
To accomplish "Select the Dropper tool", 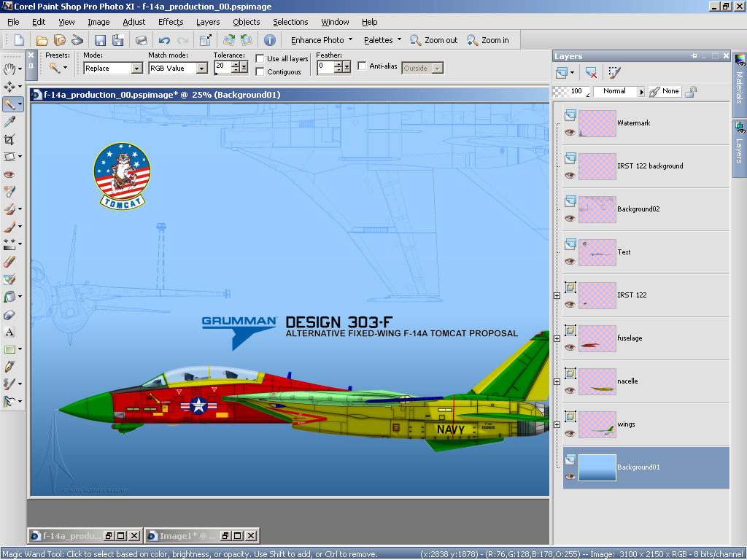I will (9, 122).
